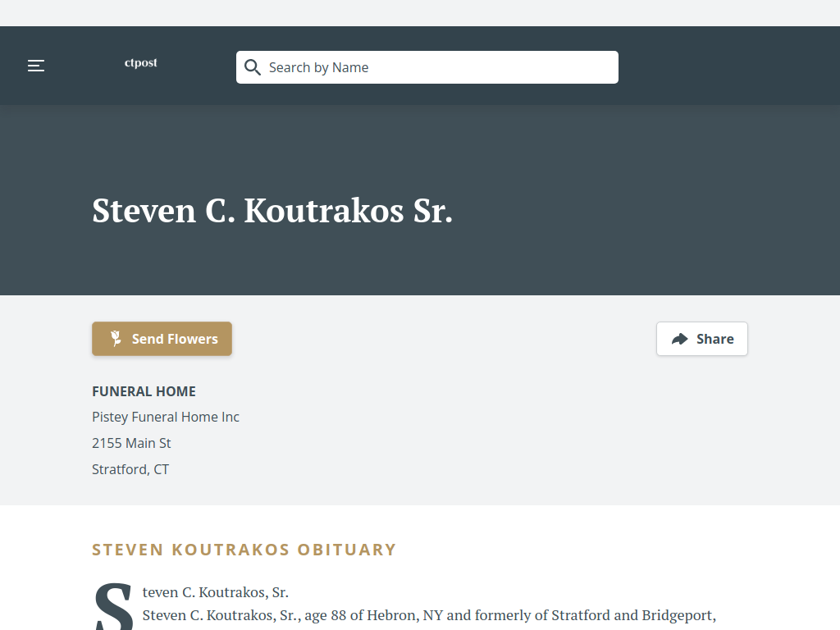Viewport: 840px width, 630px height.
Task: Click the magnifying glass search icon
Action: (x=253, y=67)
